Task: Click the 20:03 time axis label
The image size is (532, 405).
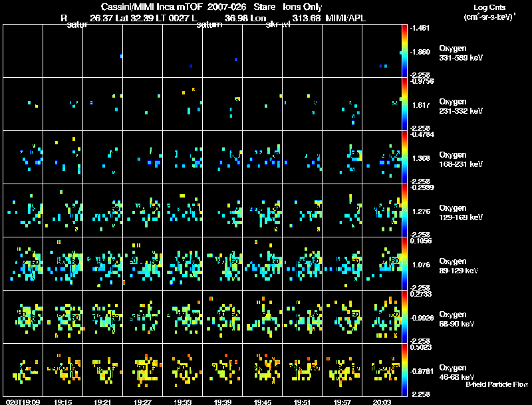Action: [382, 402]
